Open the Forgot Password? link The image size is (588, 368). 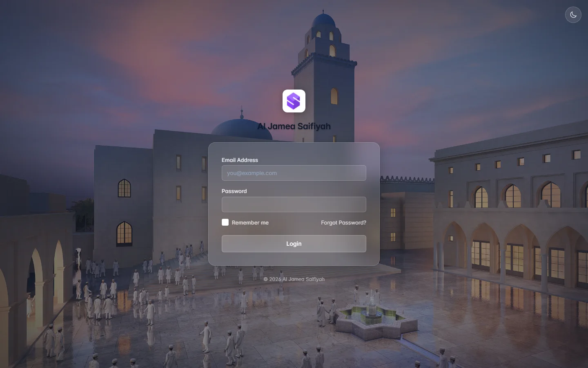[343, 222]
